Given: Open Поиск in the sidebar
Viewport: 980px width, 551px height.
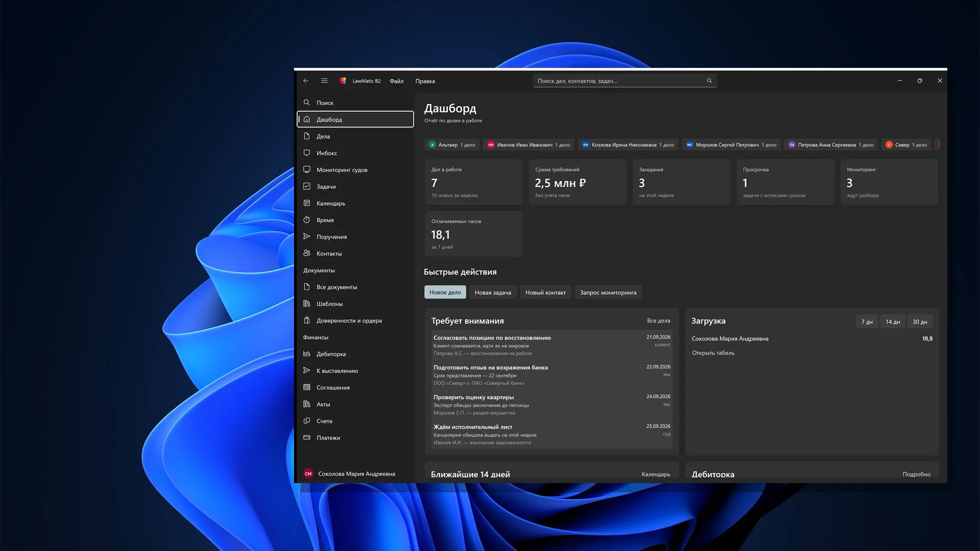Looking at the screenshot, I should tap(355, 103).
